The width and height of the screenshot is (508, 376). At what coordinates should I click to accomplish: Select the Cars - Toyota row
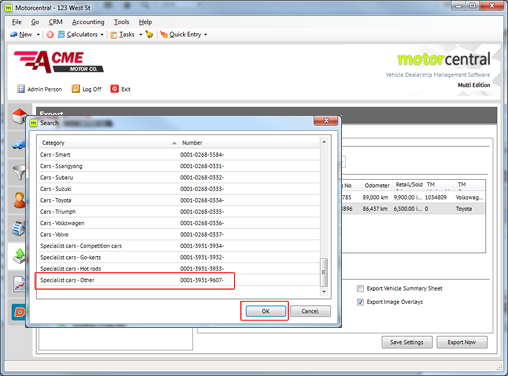(x=179, y=200)
